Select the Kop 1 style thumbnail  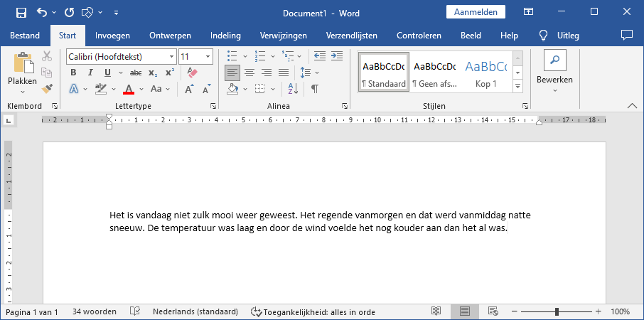[486, 73]
